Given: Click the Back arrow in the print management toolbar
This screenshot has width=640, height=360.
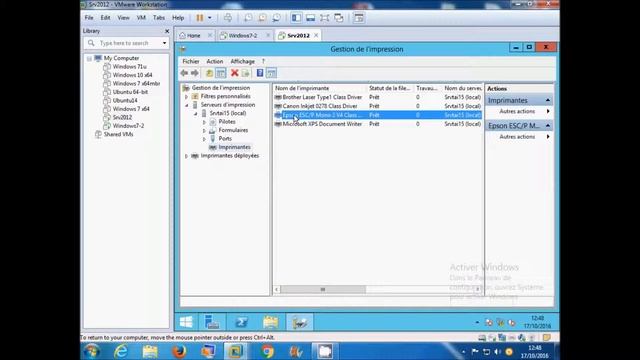Looking at the screenshot, I should (184, 73).
